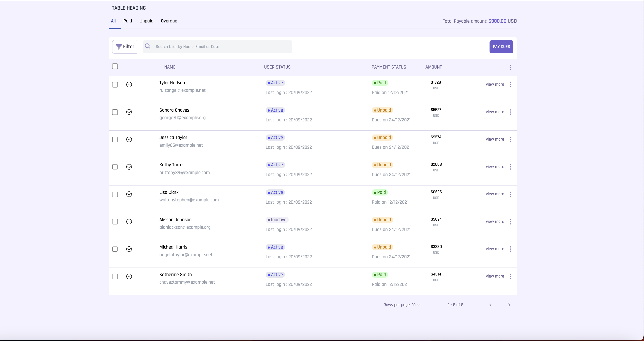Check the Alisson Johnson row checkbox

(115, 222)
